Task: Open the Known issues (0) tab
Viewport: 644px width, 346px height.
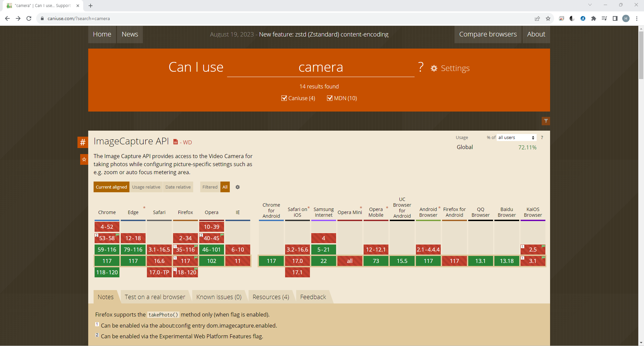Action: pos(219,297)
